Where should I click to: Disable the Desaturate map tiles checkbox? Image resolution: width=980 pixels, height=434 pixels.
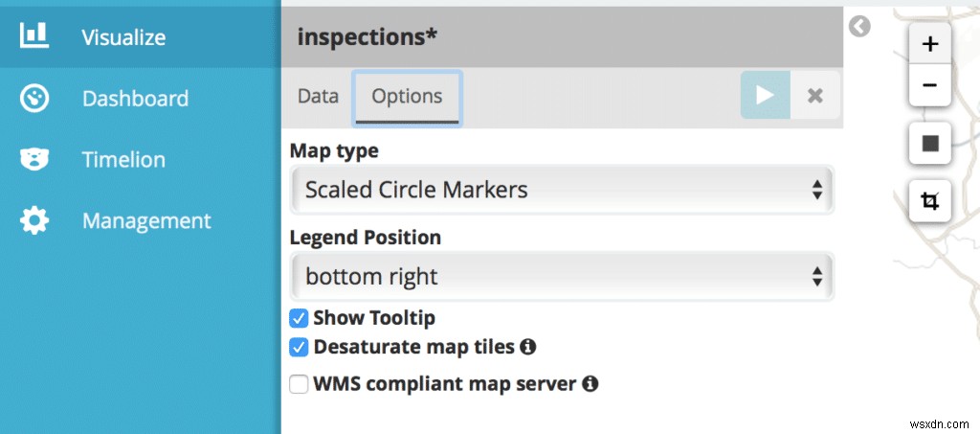click(299, 347)
